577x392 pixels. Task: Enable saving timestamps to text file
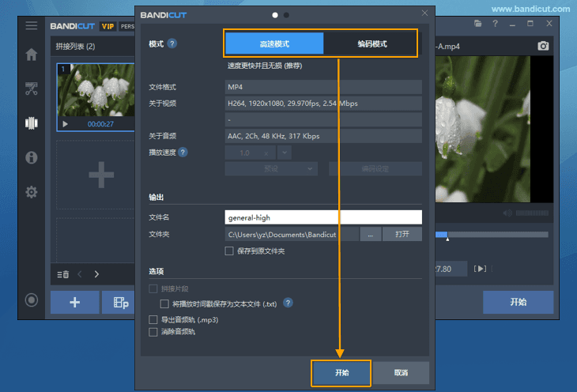pyautogui.click(x=164, y=303)
